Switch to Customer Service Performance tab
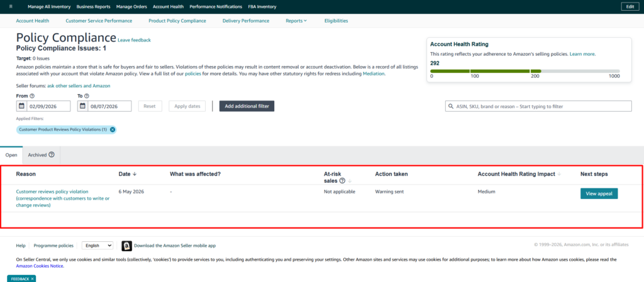 pos(99,21)
